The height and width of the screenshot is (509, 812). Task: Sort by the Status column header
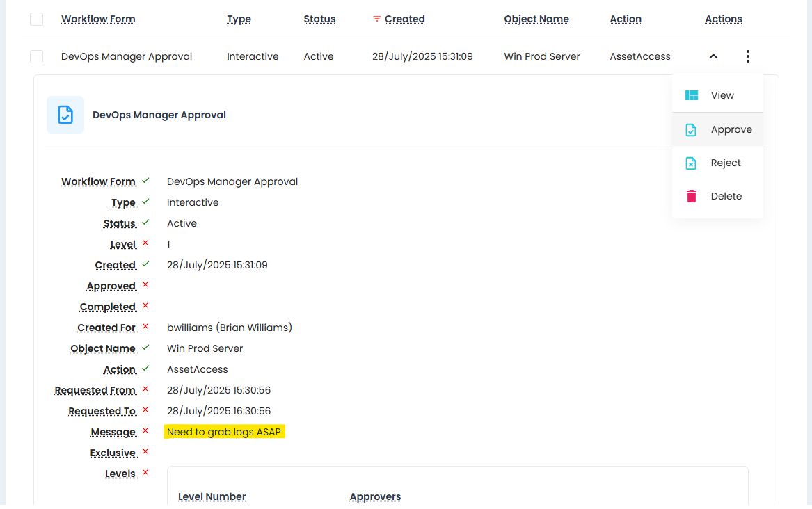[x=319, y=19]
